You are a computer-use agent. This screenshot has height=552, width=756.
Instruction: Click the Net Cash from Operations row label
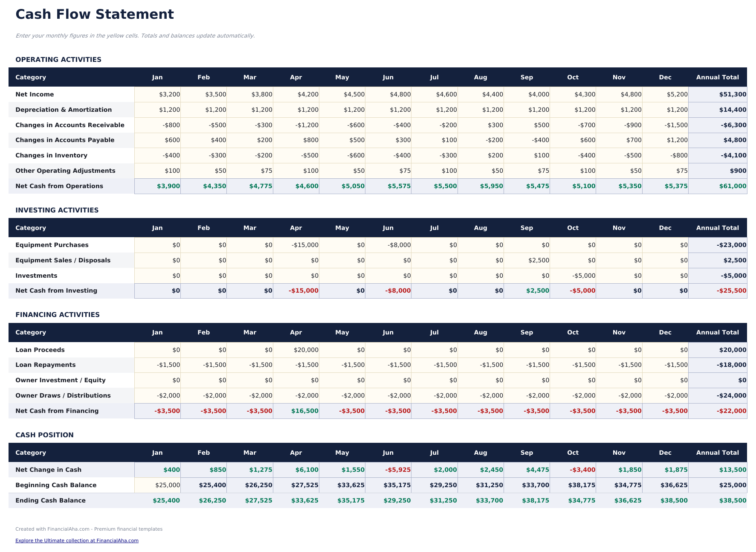click(59, 186)
